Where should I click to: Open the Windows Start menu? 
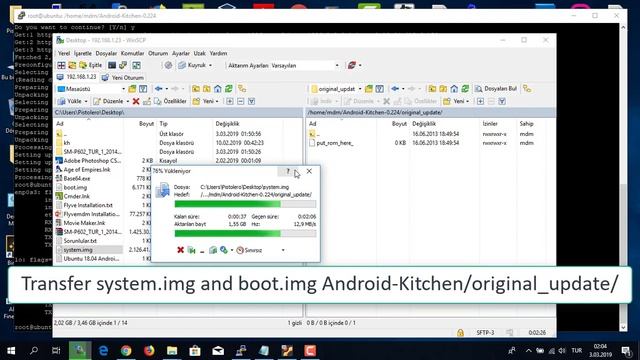point(11,351)
